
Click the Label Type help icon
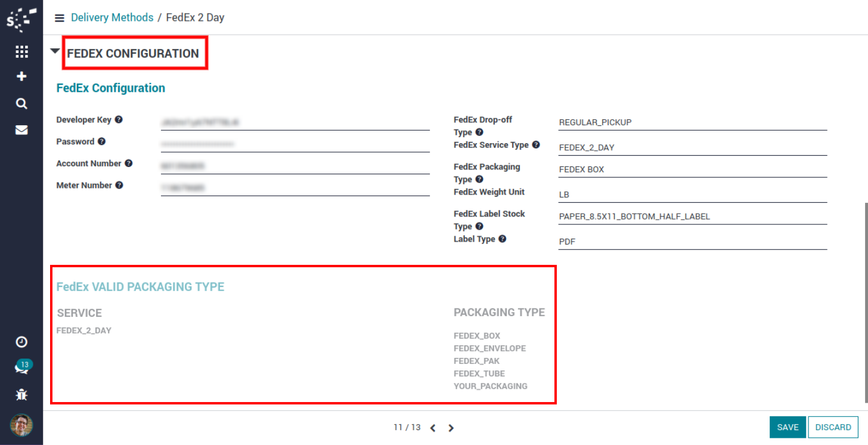[503, 239]
